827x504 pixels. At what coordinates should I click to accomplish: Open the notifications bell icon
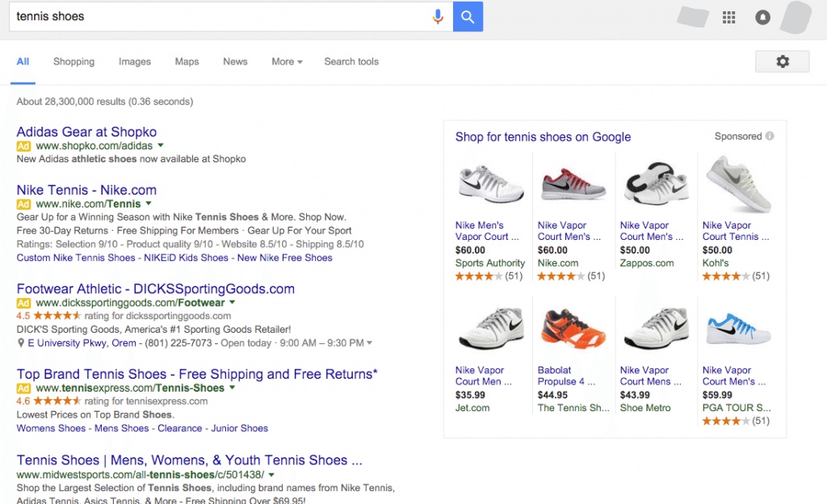(x=762, y=17)
